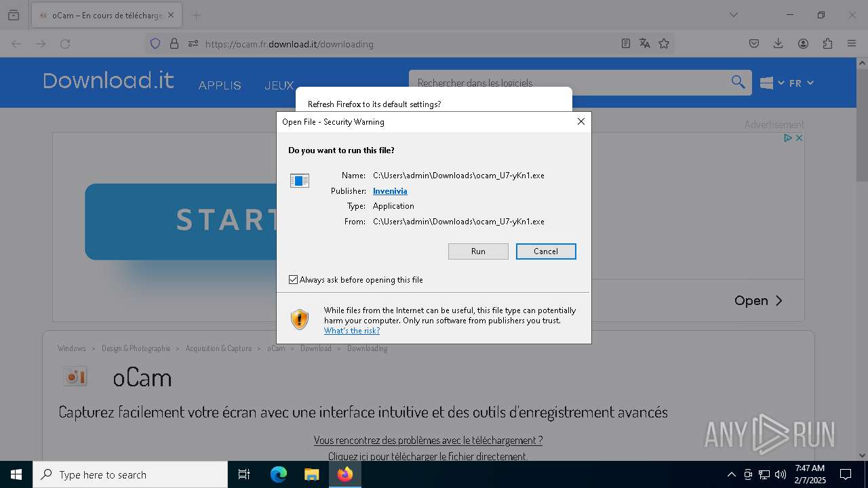Click the site padlock icon

click(x=174, y=43)
